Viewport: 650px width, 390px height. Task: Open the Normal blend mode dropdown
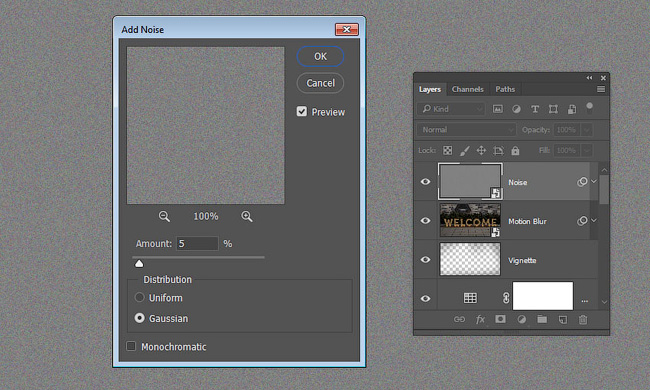(466, 130)
